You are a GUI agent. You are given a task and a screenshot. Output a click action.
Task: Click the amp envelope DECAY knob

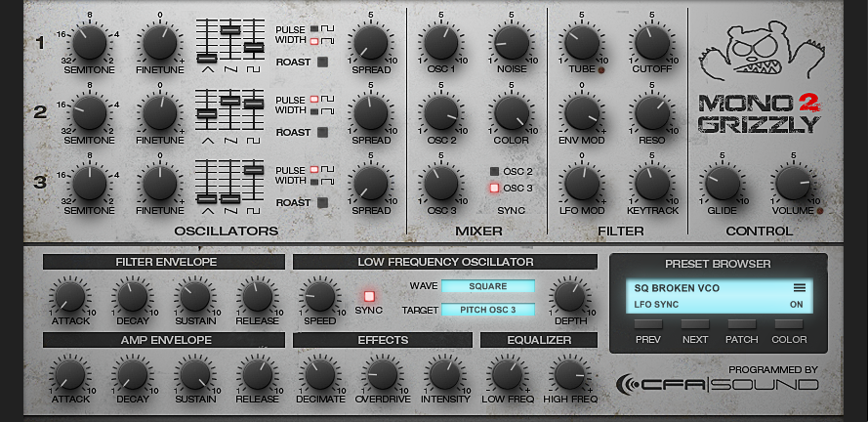pos(133,374)
